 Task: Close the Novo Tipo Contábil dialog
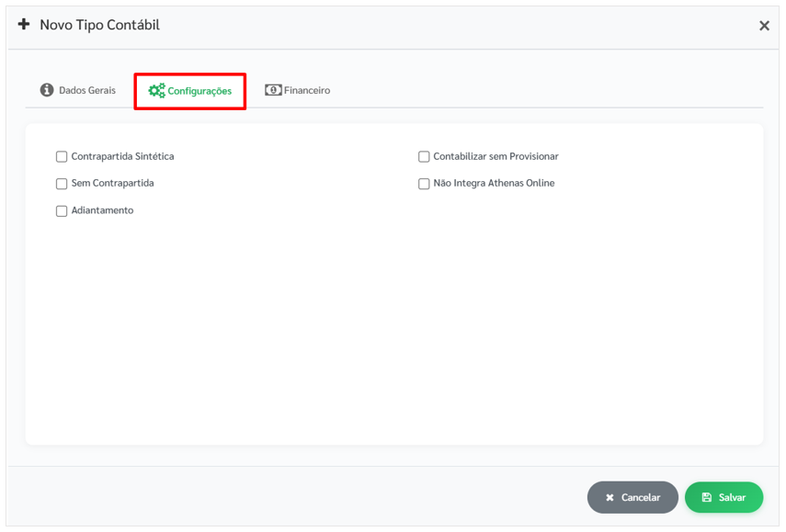pos(764,26)
